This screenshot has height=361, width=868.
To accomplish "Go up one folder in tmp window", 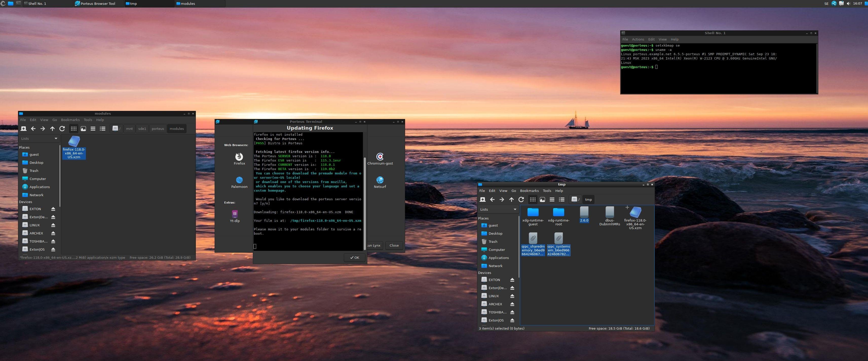I will click(511, 200).
